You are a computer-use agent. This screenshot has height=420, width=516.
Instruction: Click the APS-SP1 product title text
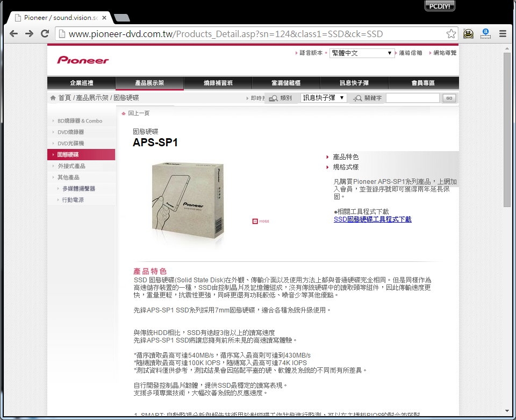[x=155, y=143]
